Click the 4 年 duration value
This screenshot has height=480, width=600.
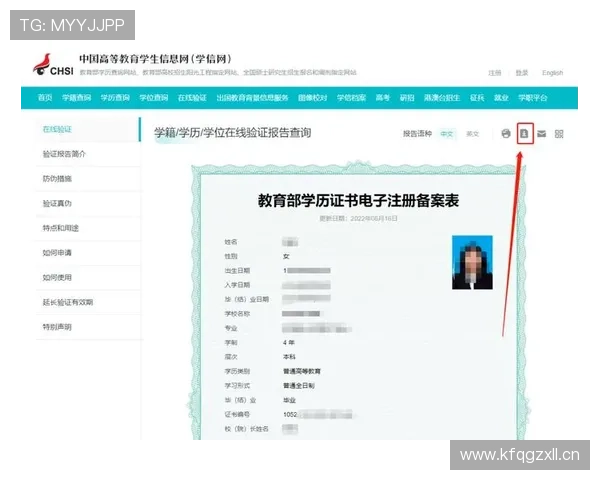pyautogui.click(x=289, y=343)
